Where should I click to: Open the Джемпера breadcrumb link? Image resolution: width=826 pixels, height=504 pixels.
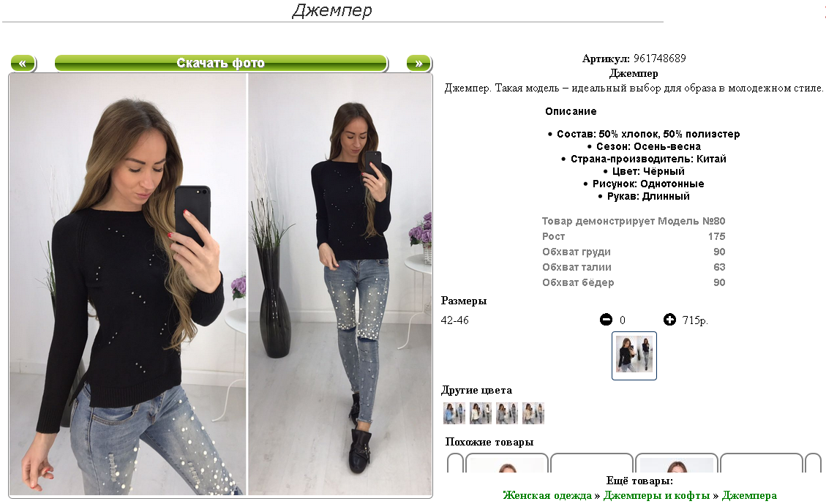click(x=749, y=495)
